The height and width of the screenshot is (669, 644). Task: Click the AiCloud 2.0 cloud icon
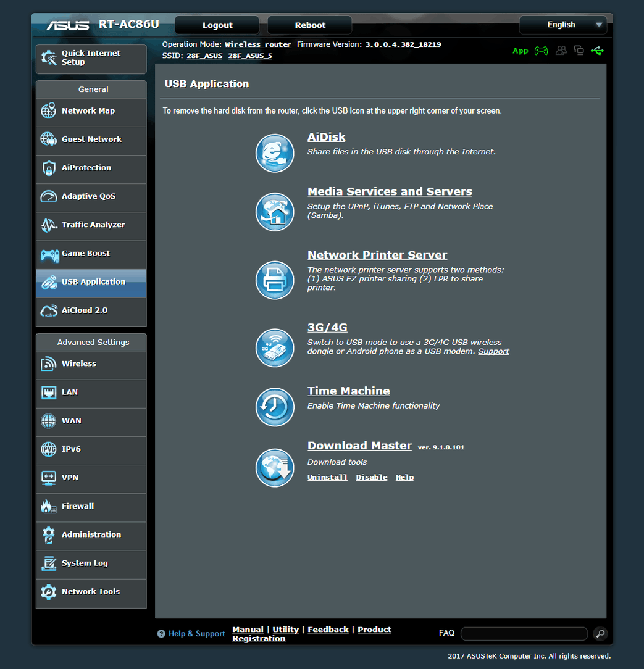pyautogui.click(x=49, y=310)
